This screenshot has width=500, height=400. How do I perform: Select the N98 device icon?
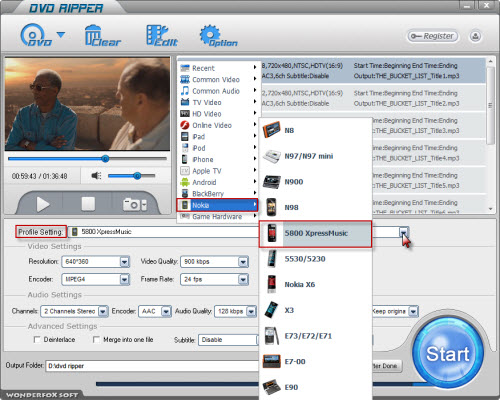[271, 207]
